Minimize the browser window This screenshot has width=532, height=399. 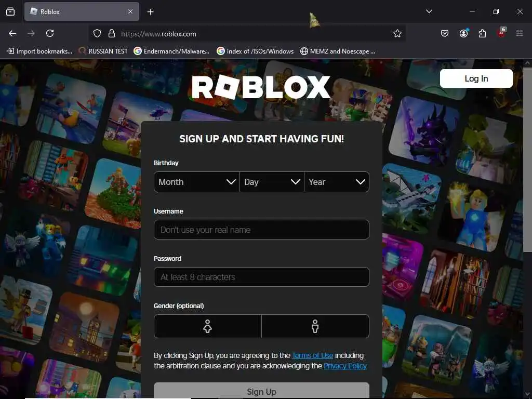472,11
